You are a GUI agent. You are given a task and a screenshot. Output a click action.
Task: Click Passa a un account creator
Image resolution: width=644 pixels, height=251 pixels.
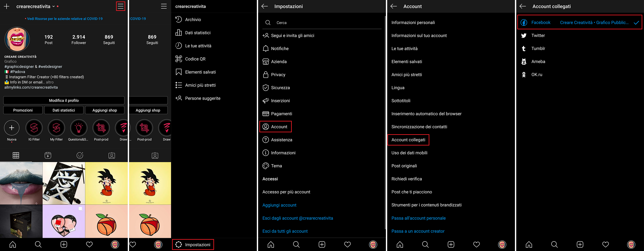tap(418, 231)
